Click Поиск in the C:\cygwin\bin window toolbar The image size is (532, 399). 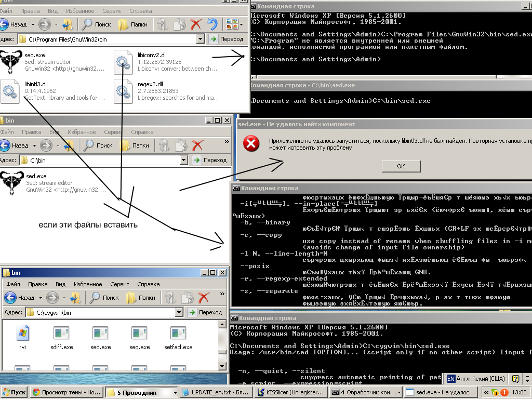point(104,298)
